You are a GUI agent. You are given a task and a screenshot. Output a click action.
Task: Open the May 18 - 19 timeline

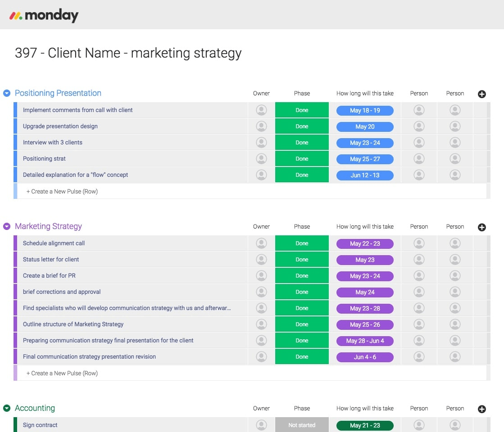tap(365, 111)
